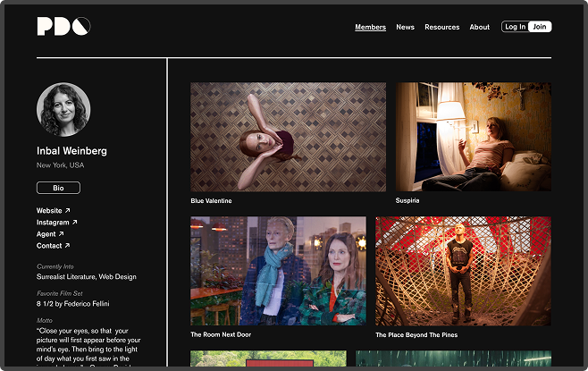Click the arrow icon beside Agent
This screenshot has width=588, height=371.
[x=61, y=234]
